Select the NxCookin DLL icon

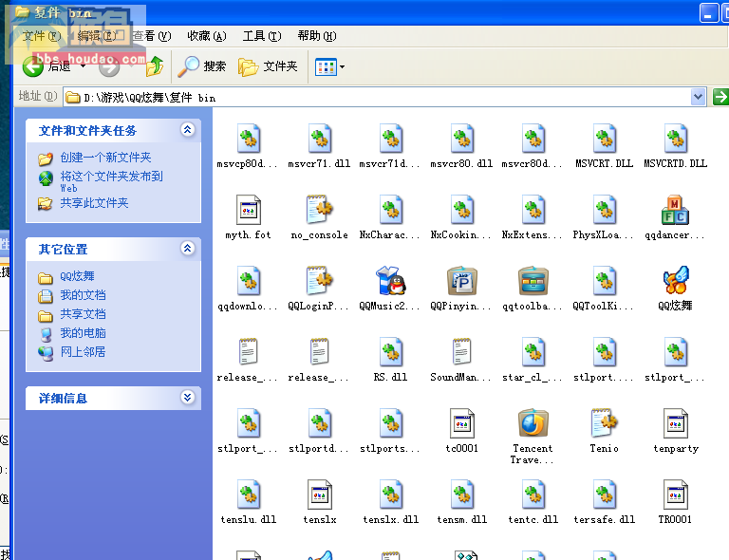pyautogui.click(x=461, y=210)
